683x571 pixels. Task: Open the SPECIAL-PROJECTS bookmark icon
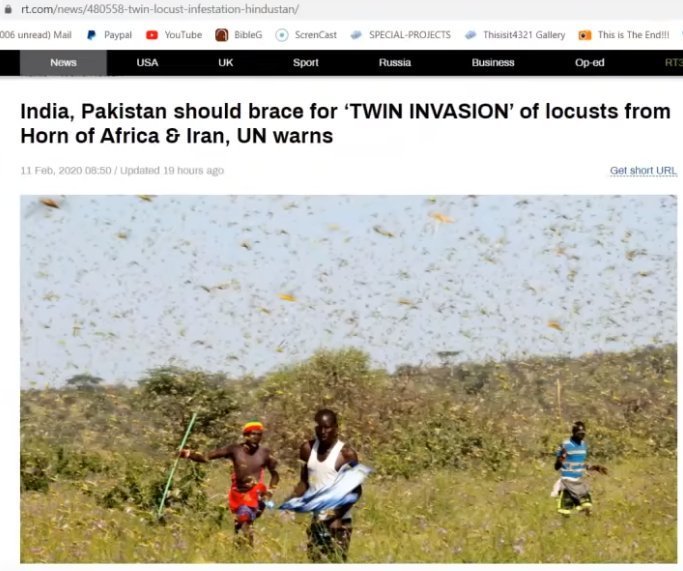click(356, 35)
